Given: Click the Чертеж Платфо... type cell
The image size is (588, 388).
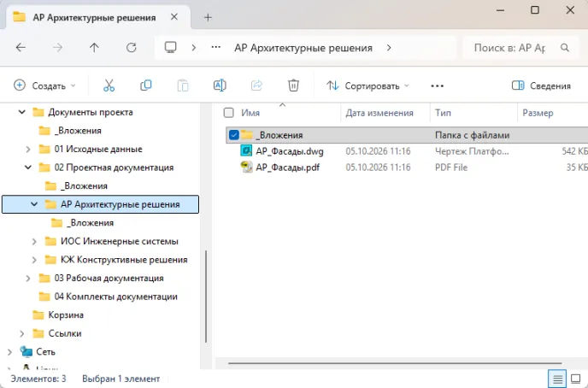Looking at the screenshot, I should (x=472, y=151).
